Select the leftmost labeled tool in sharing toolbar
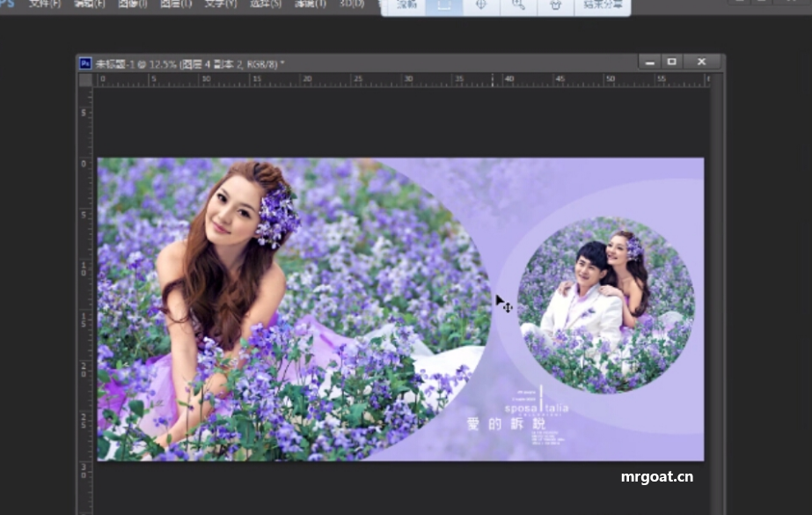The height and width of the screenshot is (515, 812). tap(406, 4)
